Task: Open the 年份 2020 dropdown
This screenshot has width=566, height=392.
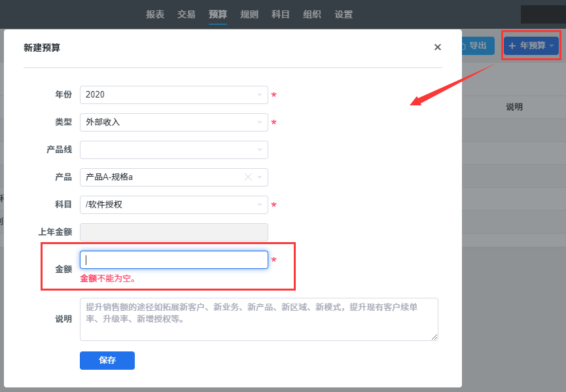Action: click(173, 95)
